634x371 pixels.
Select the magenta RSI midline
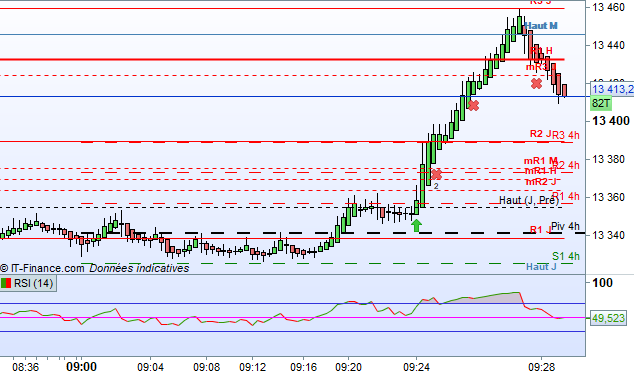tap(293, 318)
